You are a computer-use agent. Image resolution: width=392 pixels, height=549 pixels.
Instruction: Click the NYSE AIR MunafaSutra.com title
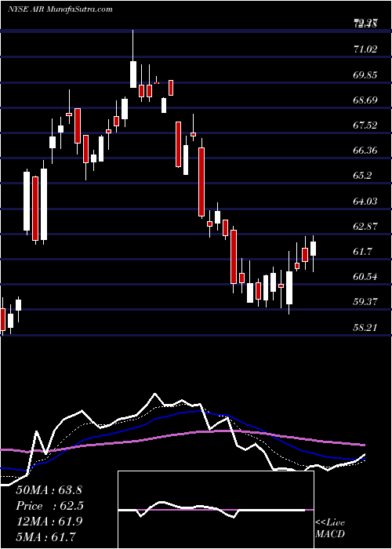[60, 9]
